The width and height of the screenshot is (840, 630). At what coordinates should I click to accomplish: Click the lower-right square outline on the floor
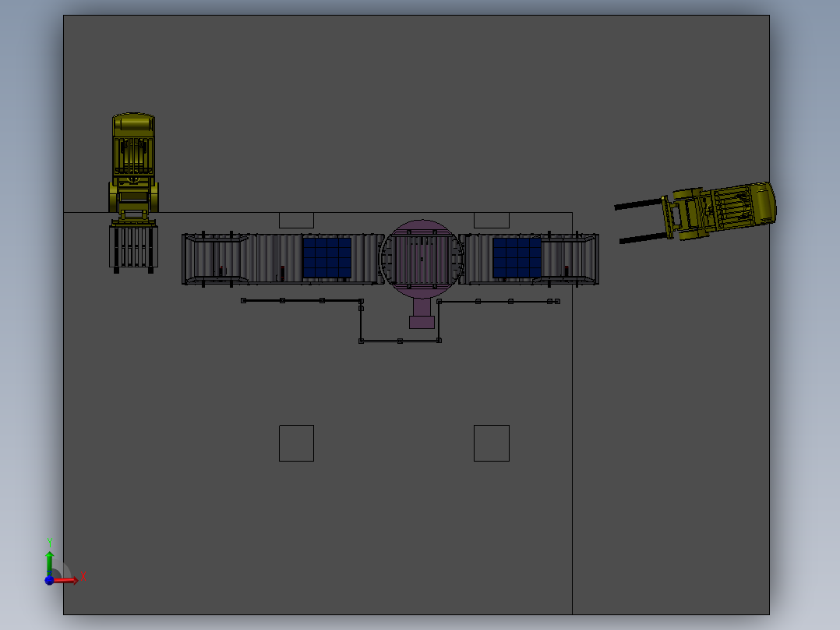[x=492, y=443]
